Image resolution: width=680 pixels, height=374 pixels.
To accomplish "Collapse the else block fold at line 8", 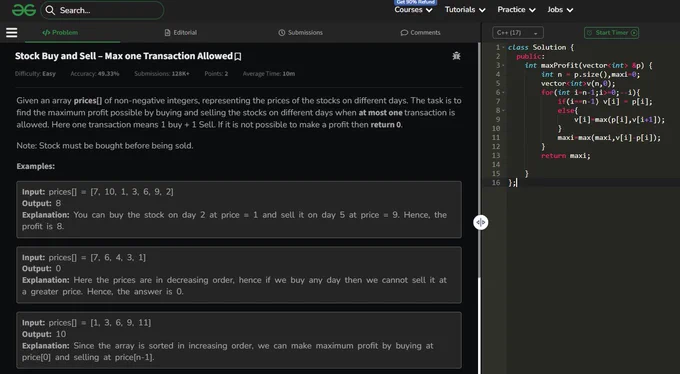I will coord(503,110).
